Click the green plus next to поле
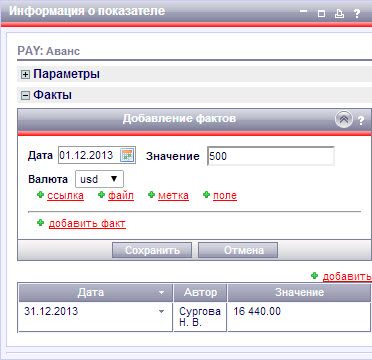Screen dimensions: 372x360 pyautogui.click(x=207, y=195)
